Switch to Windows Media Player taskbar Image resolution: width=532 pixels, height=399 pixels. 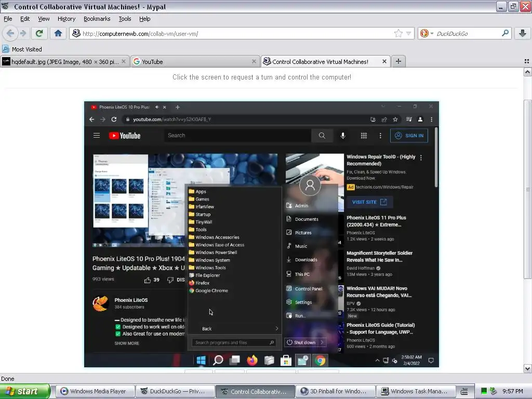click(x=95, y=392)
